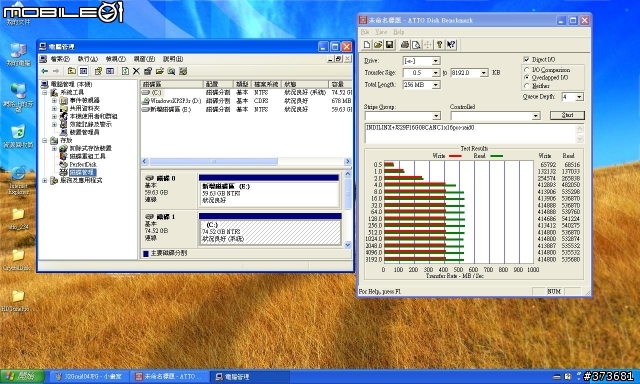The width and height of the screenshot is (640, 384).
Task: Click the open-folder icon beside the black X
Action: pyautogui.click(x=159, y=71)
